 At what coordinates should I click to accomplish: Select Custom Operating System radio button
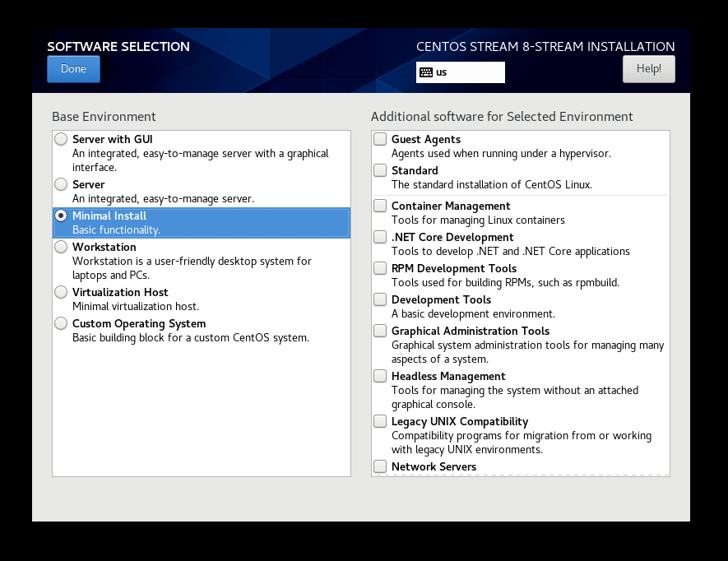(61, 323)
